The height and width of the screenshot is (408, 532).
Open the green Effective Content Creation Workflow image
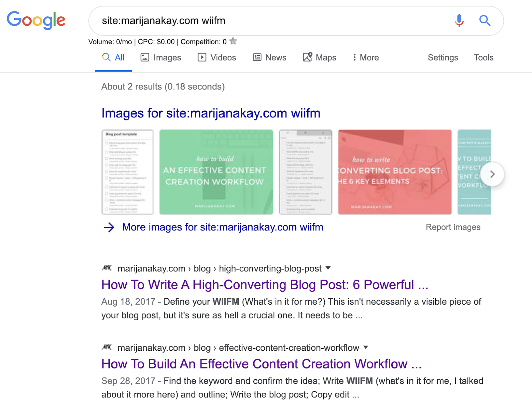coord(216,172)
